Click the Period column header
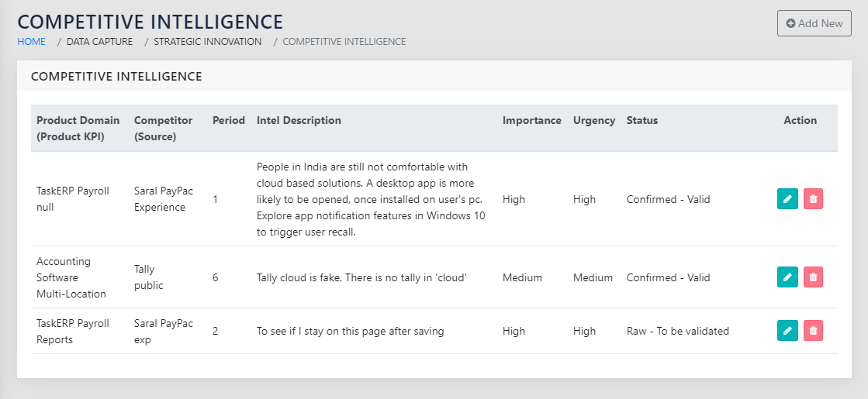Image resolution: width=868 pixels, height=399 pixels. point(228,120)
